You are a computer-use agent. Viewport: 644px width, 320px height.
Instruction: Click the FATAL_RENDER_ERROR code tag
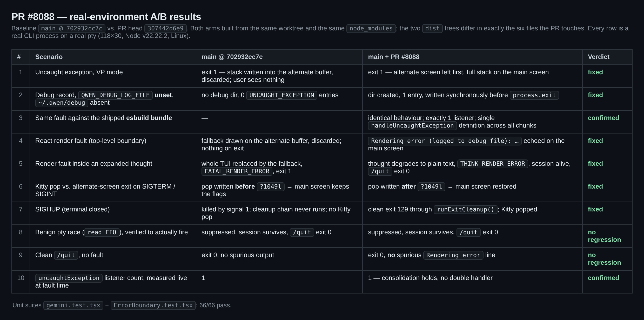pos(237,171)
